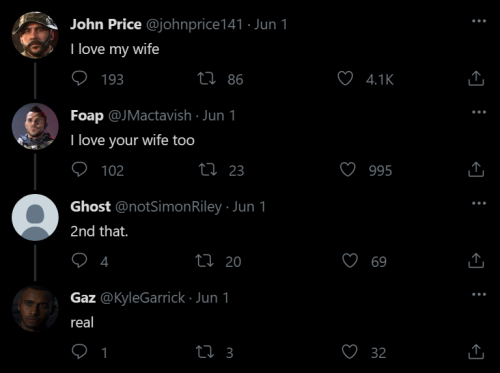Viewport: 500px width, 373px height.
Task: Share John Price's tweet
Action: click(x=476, y=79)
